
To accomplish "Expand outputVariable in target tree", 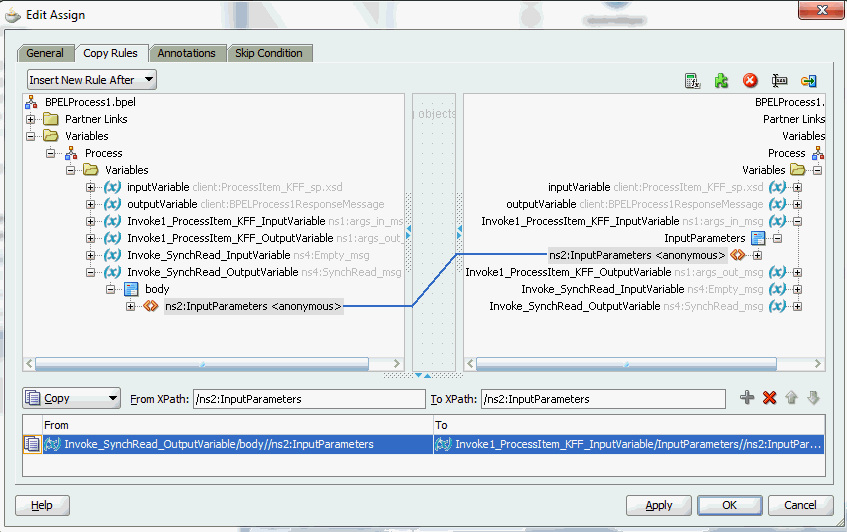I will (x=797, y=204).
